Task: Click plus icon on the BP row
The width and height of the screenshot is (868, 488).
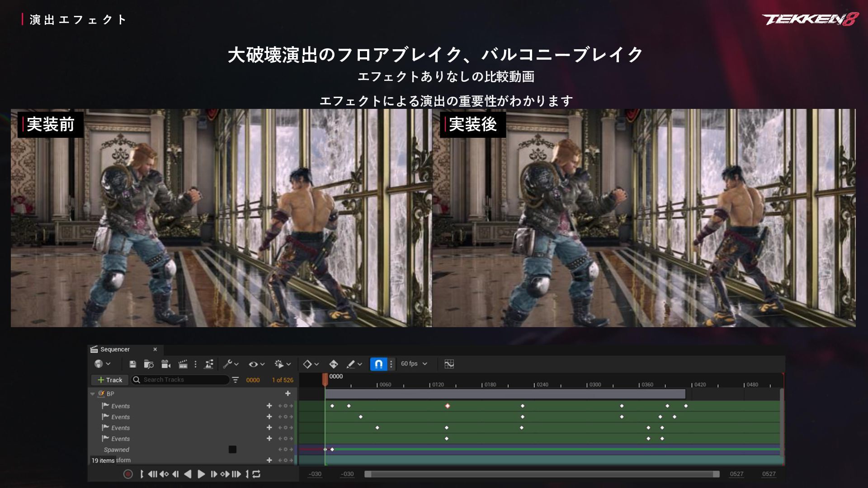Action: coord(288,394)
